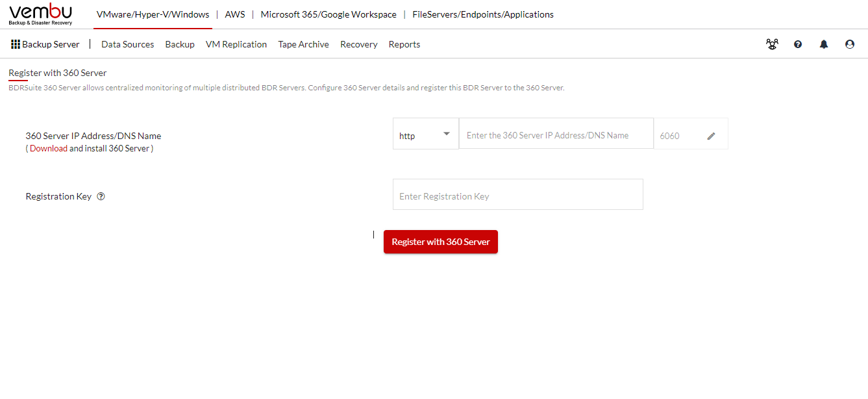Click the Vembu logo
Image resolution: width=868 pixels, height=399 pixels.
[x=41, y=14]
